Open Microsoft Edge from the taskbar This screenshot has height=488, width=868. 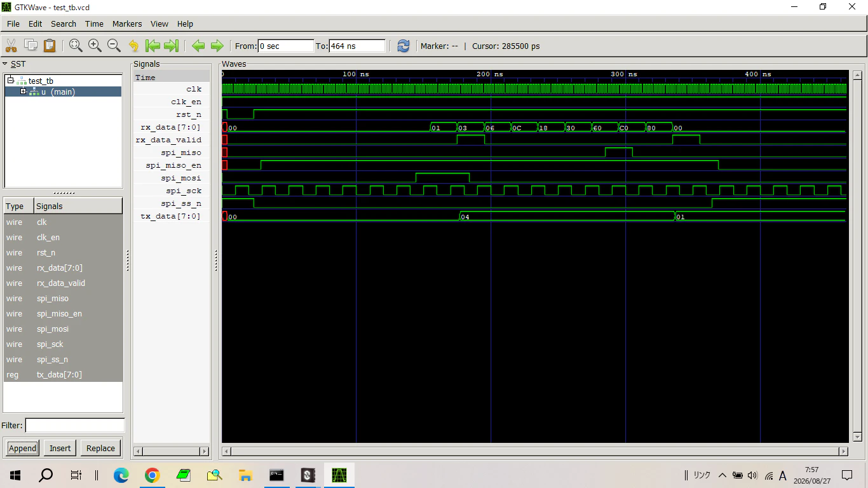click(x=121, y=475)
